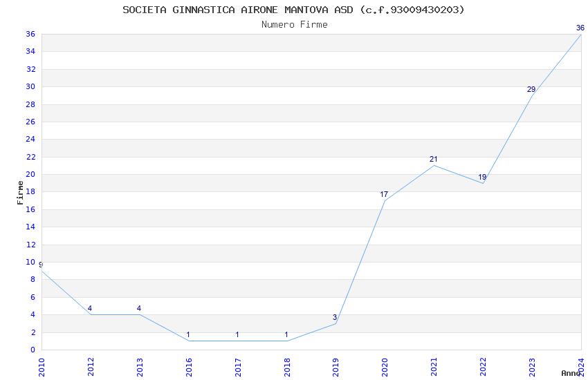
Task: Click y-axis tick label 2
Action: (33, 332)
